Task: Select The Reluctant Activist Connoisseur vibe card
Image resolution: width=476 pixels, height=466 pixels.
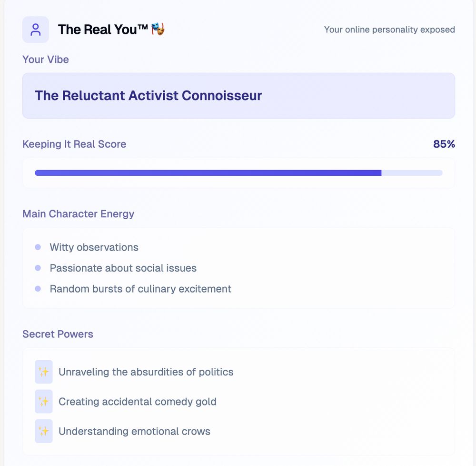Action: [238, 95]
